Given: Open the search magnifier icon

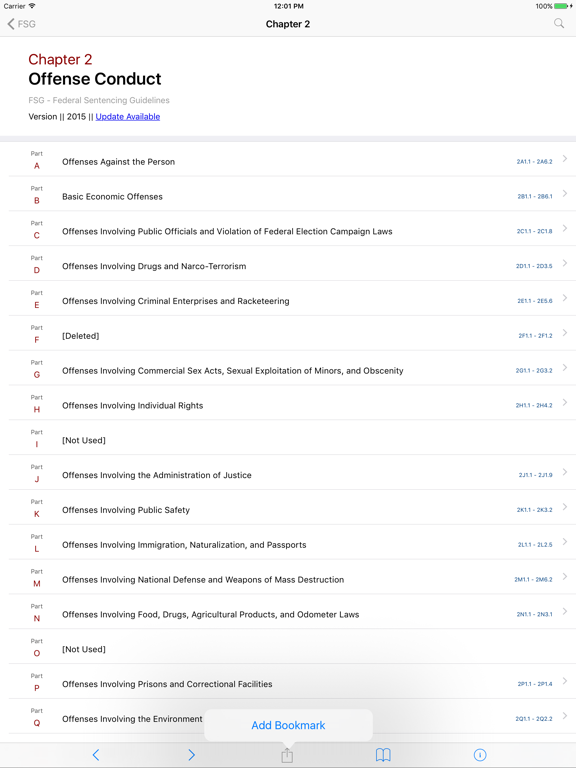Looking at the screenshot, I should 559,24.
